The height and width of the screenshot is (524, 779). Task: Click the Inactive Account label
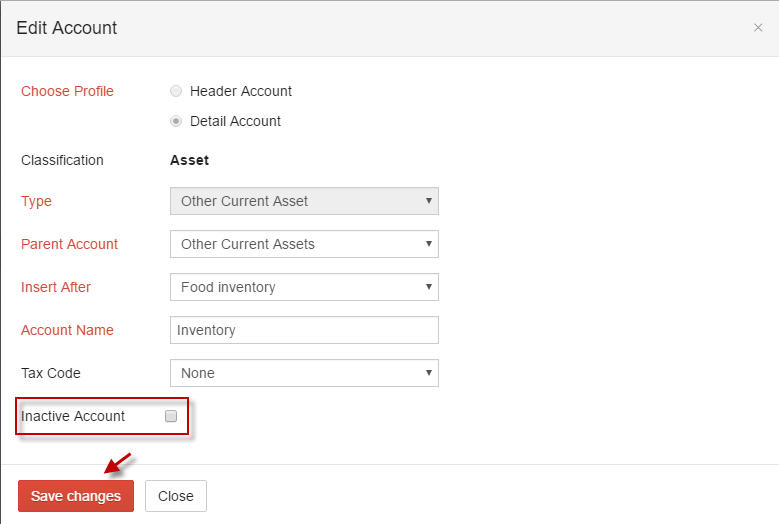[x=73, y=416]
